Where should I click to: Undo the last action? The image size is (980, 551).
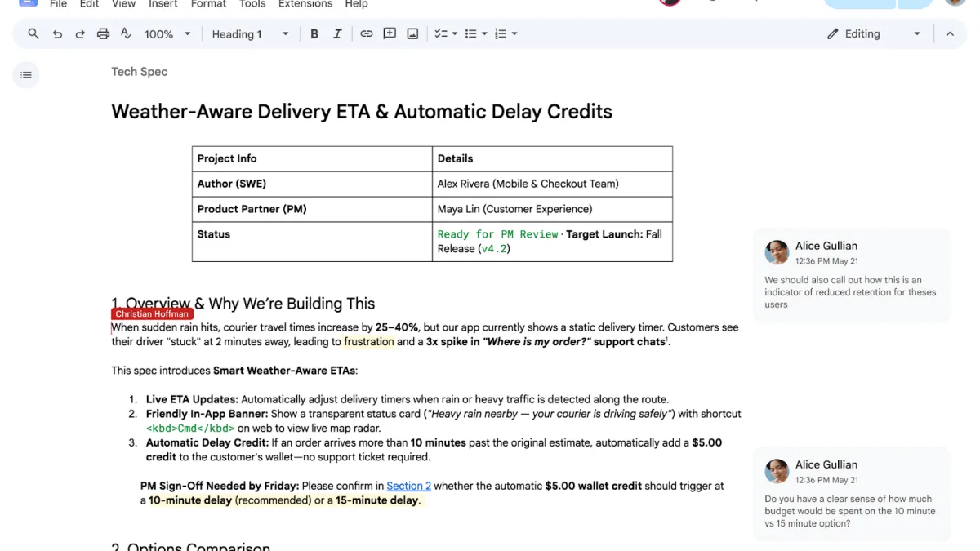point(57,33)
